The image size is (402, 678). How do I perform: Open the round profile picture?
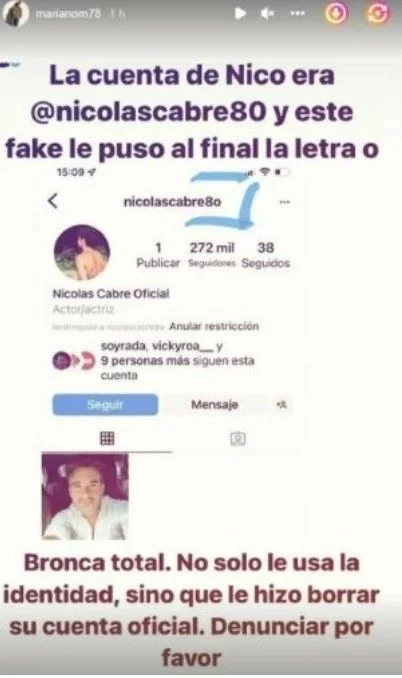pyautogui.click(x=82, y=253)
